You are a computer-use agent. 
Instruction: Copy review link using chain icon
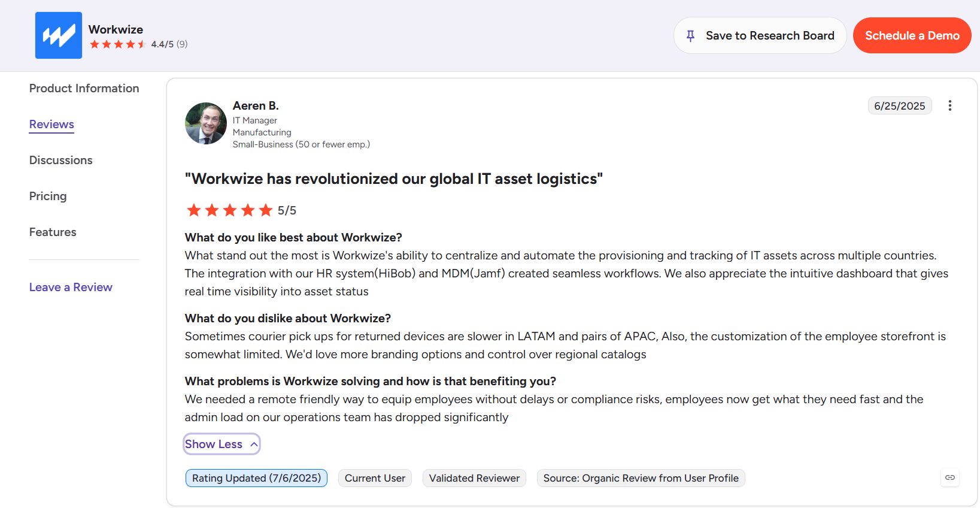coord(950,477)
